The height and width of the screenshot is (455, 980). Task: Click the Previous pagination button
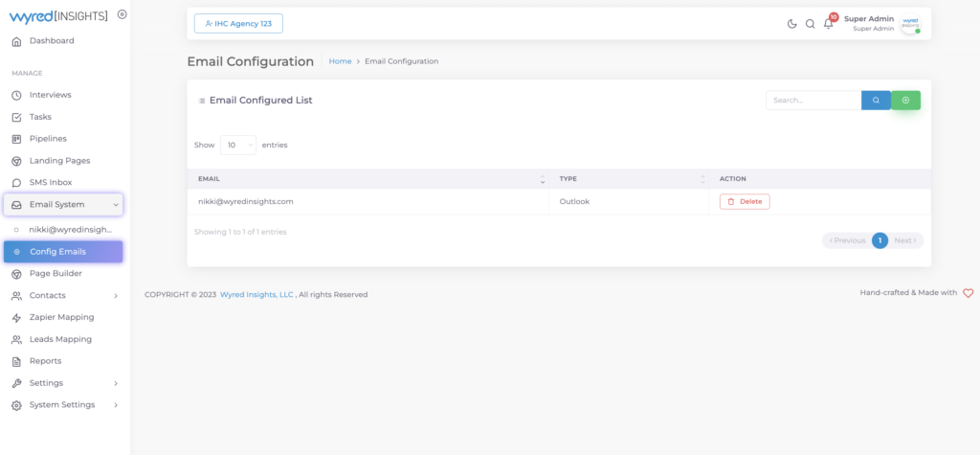(848, 240)
